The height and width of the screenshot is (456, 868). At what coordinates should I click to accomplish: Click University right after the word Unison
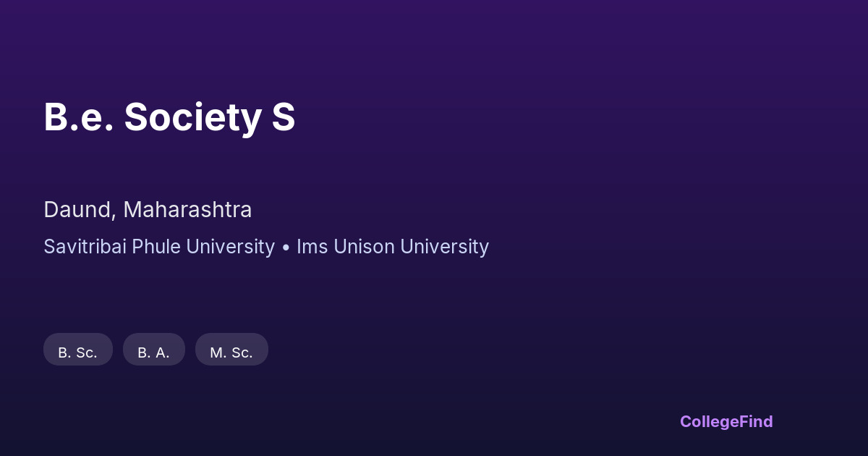pos(444,247)
